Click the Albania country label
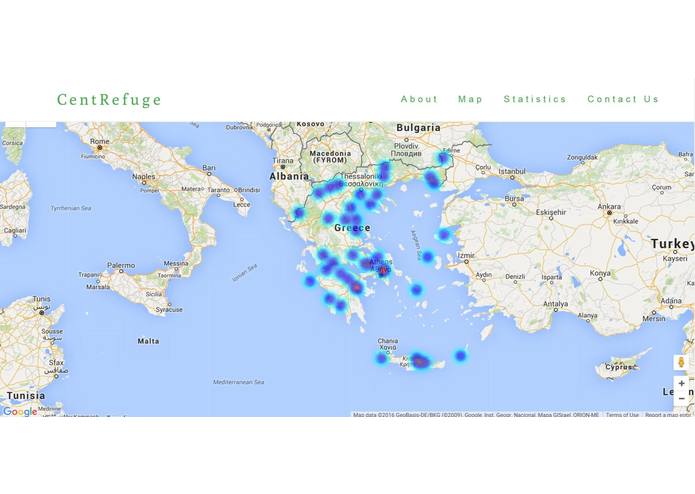This screenshot has height=494, width=695. pos(289,176)
